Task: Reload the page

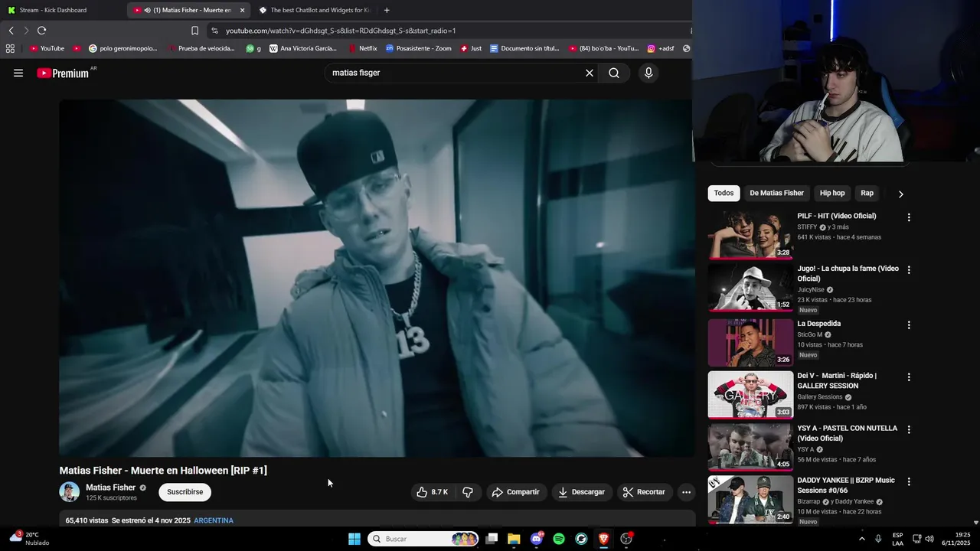Action: [x=41, y=31]
